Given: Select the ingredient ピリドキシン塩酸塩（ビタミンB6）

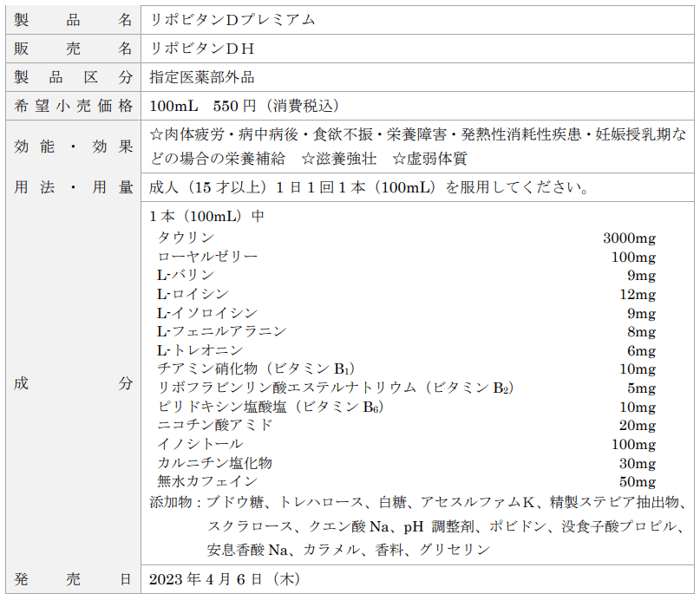Looking at the screenshot, I should (271, 407).
